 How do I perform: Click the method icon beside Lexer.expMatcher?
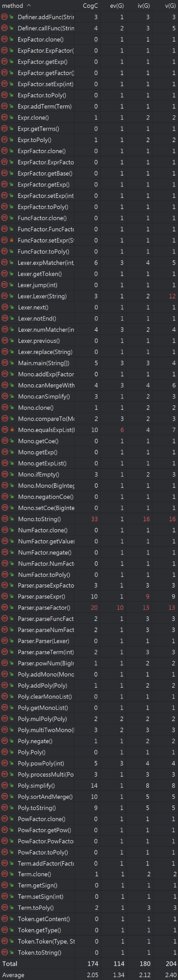pyautogui.click(x=4, y=262)
